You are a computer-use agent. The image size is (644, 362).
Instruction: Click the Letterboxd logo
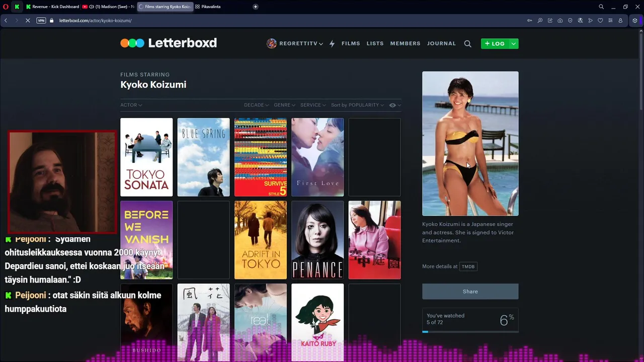(x=169, y=43)
